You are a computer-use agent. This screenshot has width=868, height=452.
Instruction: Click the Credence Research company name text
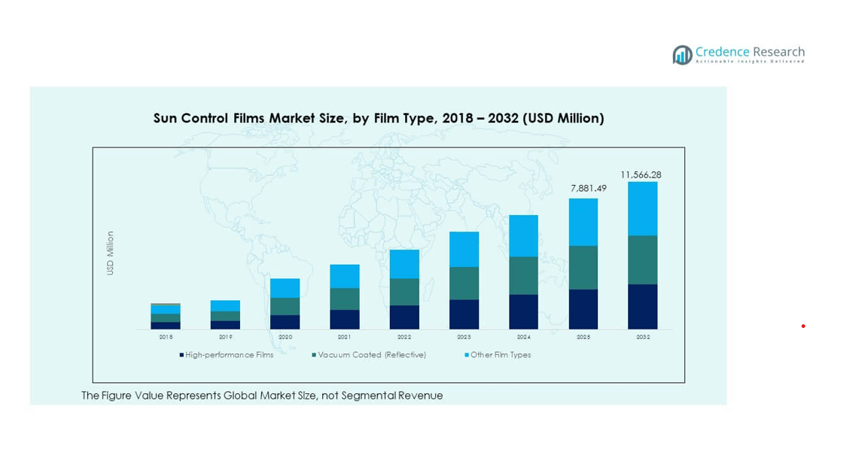click(x=749, y=52)
